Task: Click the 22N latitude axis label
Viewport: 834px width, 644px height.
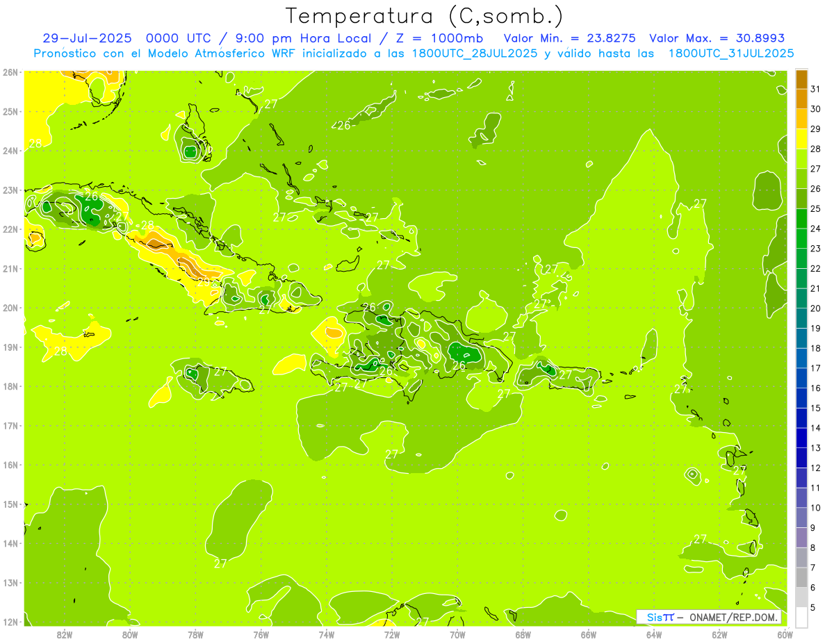Action: tap(10, 229)
